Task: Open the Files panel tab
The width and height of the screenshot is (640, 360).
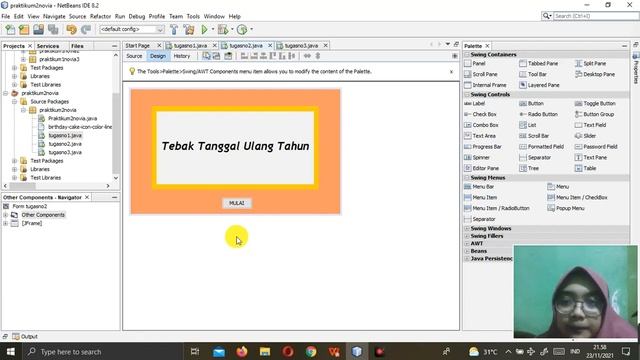Action: [x=77, y=46]
